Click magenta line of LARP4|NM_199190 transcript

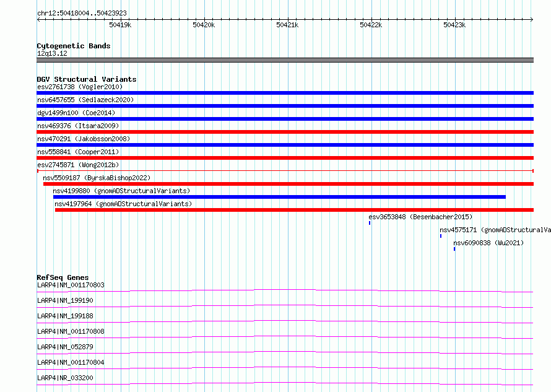285,305
